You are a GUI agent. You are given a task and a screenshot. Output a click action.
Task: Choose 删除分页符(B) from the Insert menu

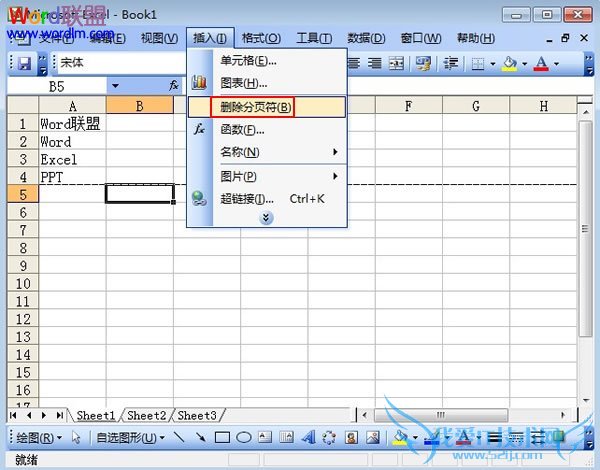click(x=267, y=107)
